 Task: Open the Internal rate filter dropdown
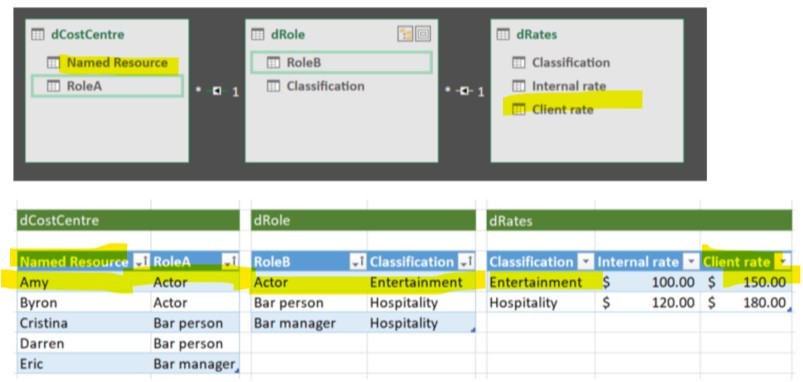692,262
